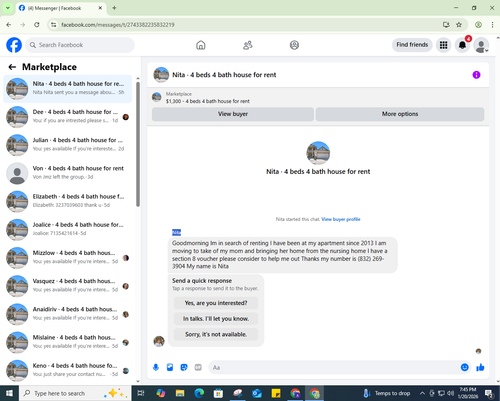
Task: Go to the Home feed icon
Action: tap(201, 45)
